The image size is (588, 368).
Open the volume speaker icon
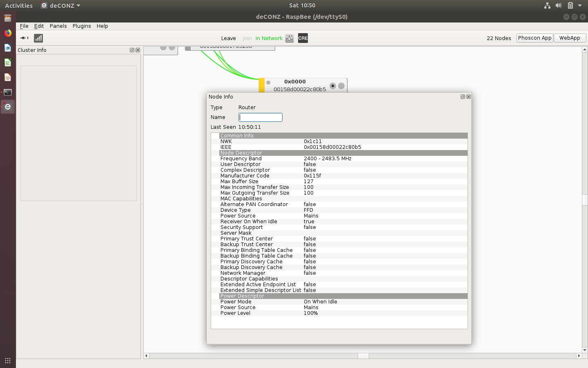click(559, 5)
